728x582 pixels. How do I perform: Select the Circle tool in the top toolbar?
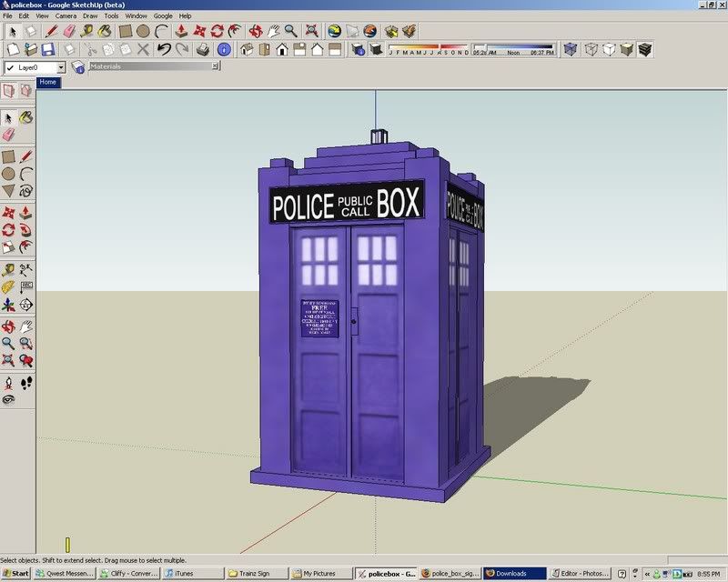[x=143, y=32]
